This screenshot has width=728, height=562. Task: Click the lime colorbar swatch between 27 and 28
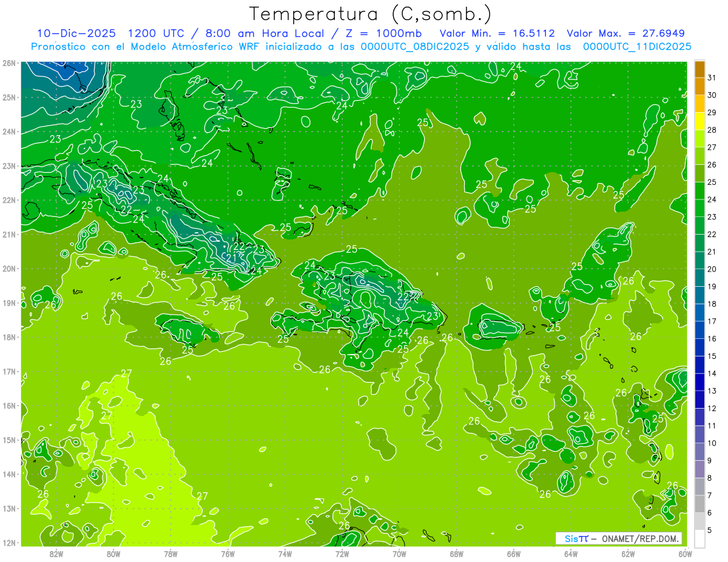click(699, 139)
